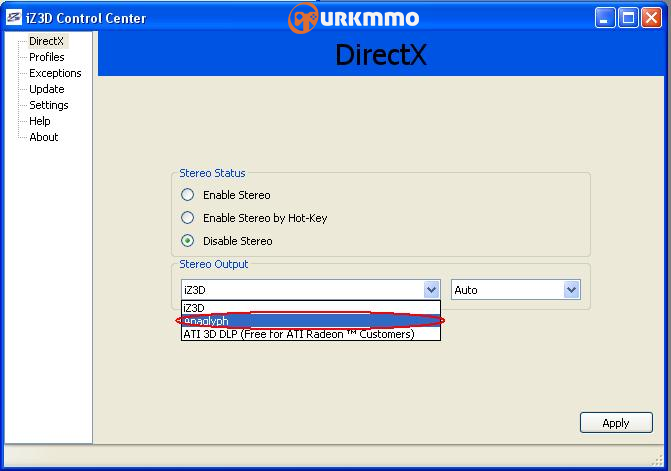Open Help from the sidebar
This screenshot has height=471, width=671.
[40, 121]
